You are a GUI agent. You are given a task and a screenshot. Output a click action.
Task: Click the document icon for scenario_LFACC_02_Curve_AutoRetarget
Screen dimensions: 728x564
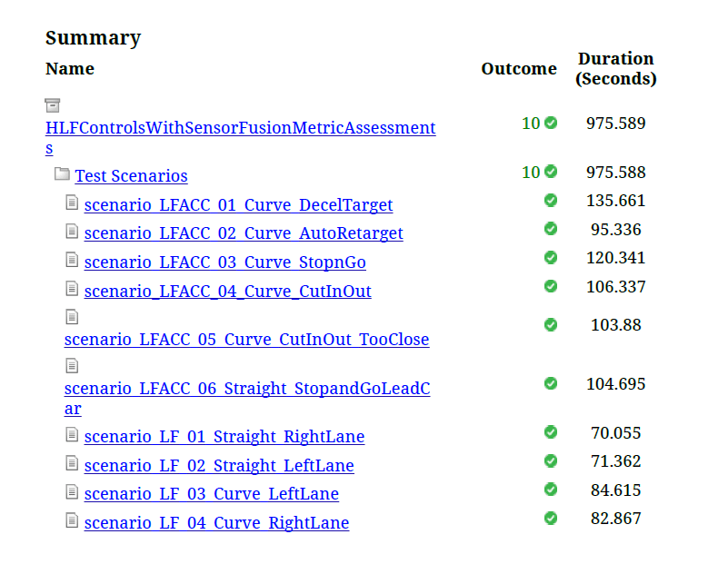72,231
